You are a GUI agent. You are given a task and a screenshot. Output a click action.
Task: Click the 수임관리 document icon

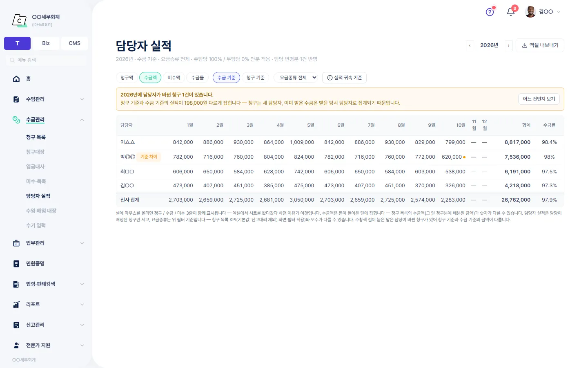coord(16,99)
